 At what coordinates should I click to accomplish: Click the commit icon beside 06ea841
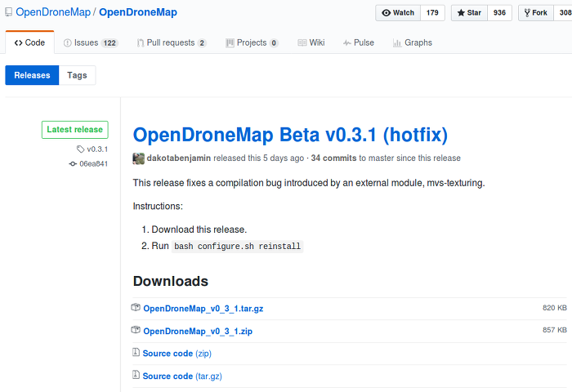(73, 163)
